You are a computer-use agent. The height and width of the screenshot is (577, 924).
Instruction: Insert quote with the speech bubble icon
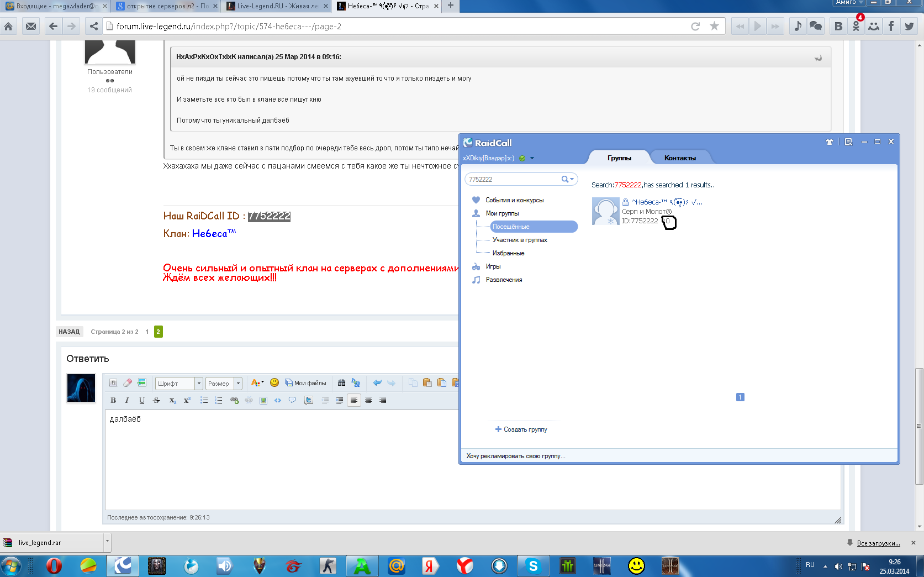click(292, 400)
